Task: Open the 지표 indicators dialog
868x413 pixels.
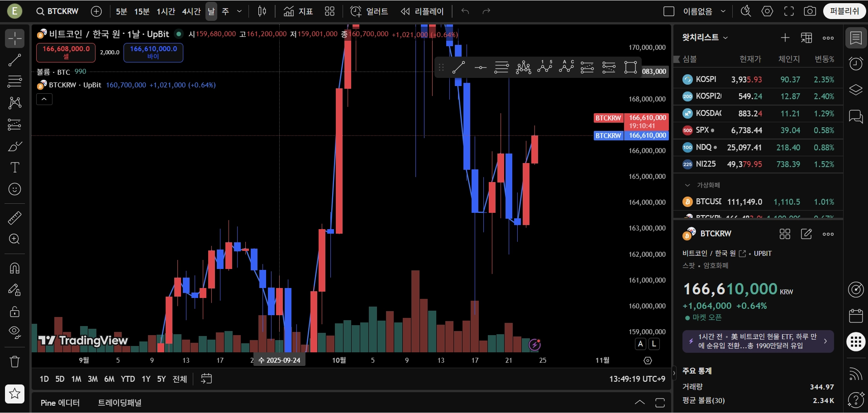Action: (298, 11)
